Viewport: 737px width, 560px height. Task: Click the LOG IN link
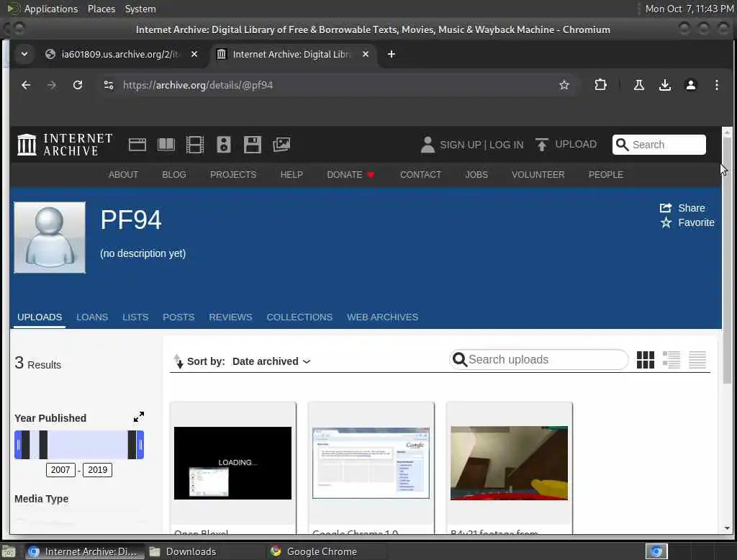click(x=506, y=145)
